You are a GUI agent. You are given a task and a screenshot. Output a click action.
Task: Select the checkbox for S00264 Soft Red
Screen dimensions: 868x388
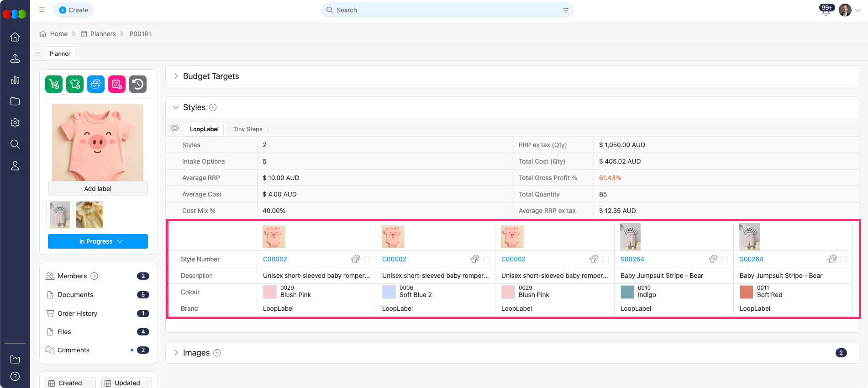[x=844, y=259]
